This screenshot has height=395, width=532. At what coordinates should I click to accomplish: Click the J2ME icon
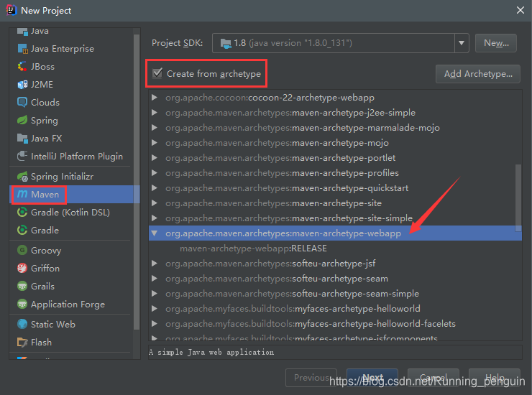pos(22,85)
